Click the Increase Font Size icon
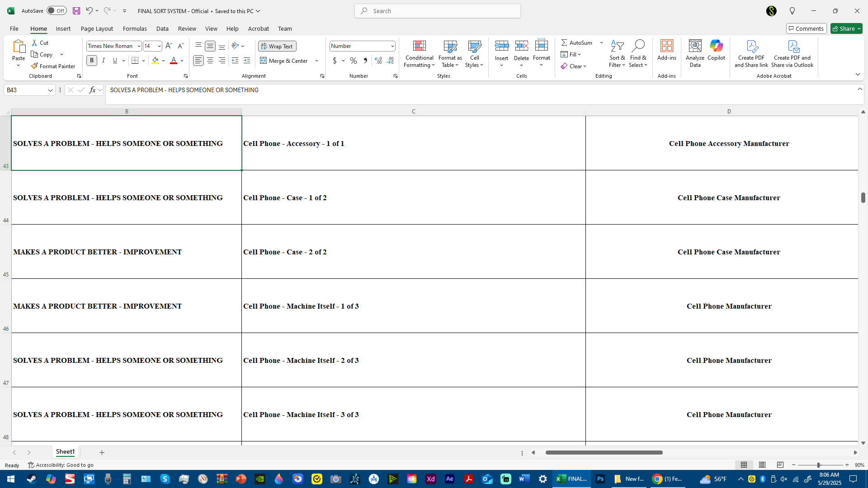Viewport: 868px width, 488px height. (169, 46)
